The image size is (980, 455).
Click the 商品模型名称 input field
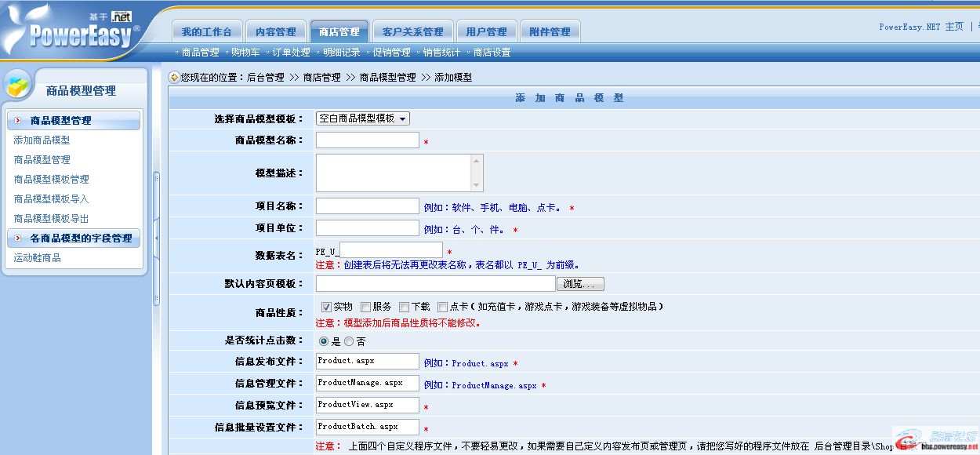coord(366,140)
